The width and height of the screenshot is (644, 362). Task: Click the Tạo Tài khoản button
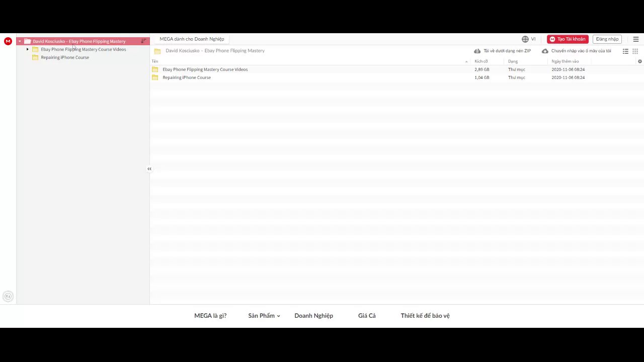point(568,39)
